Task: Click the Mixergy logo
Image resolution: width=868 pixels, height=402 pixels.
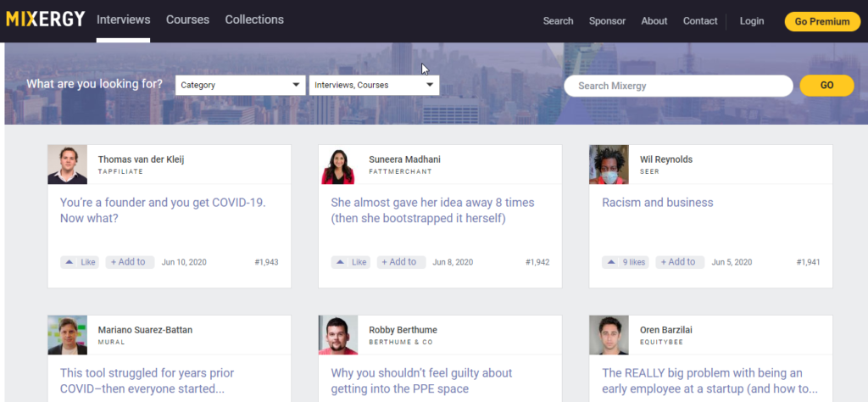Action: click(x=46, y=20)
